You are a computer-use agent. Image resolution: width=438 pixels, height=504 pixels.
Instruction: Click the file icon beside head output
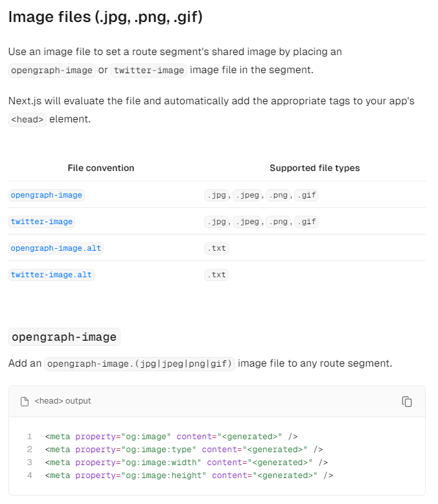[25, 402]
